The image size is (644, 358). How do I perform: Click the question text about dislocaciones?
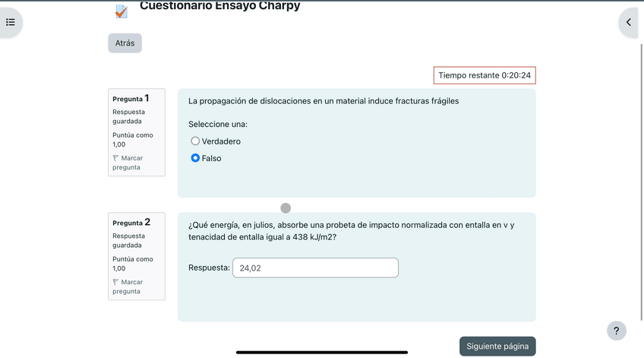coord(324,100)
